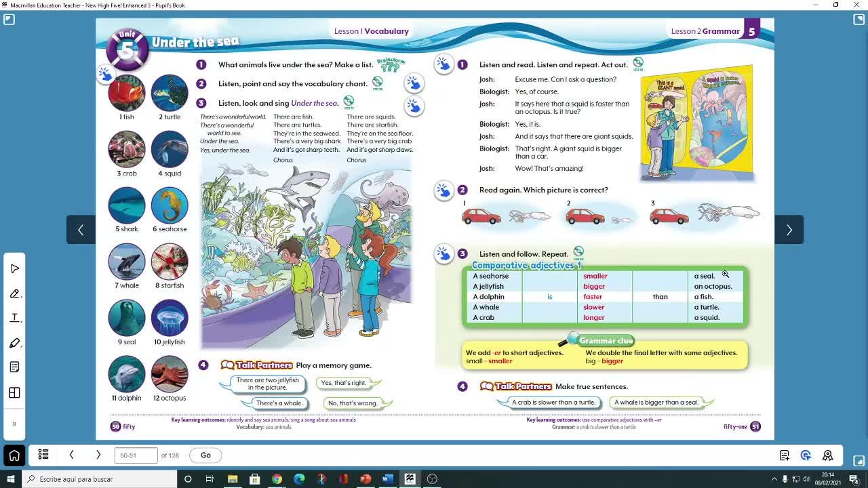The width and height of the screenshot is (868, 488).
Task: Click the top-right window panel icon
Action: [859, 20]
